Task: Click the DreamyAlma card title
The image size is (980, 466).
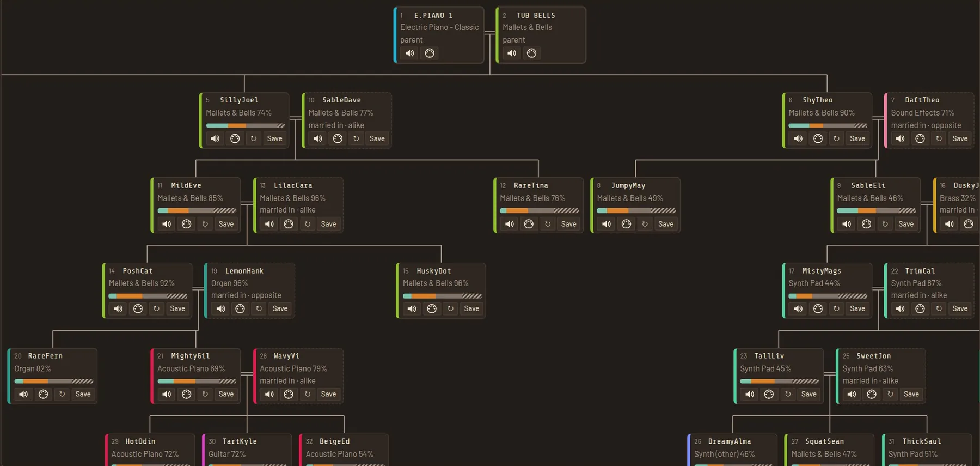Action: (730, 441)
